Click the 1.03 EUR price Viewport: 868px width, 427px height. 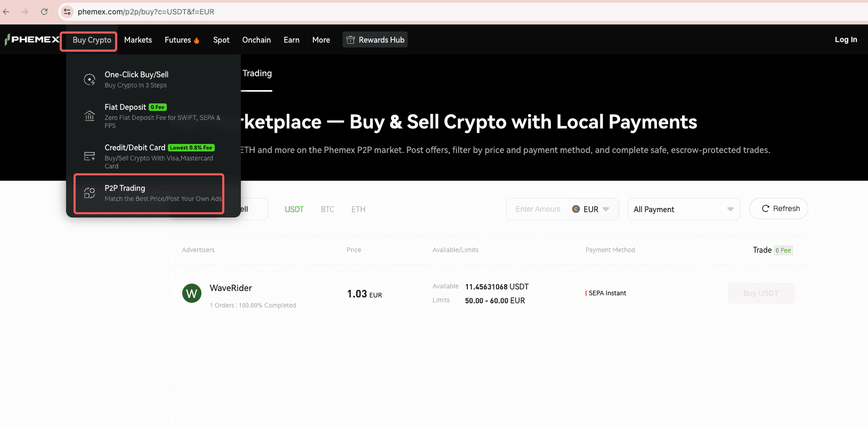tap(364, 294)
